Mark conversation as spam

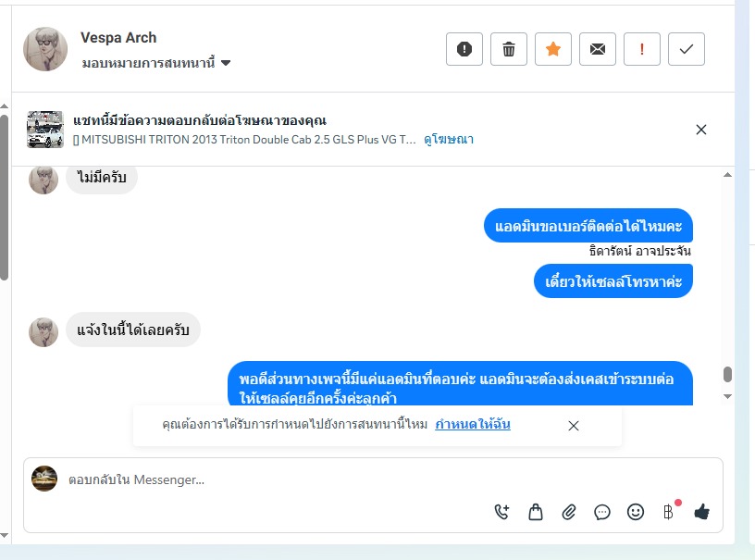(x=464, y=49)
